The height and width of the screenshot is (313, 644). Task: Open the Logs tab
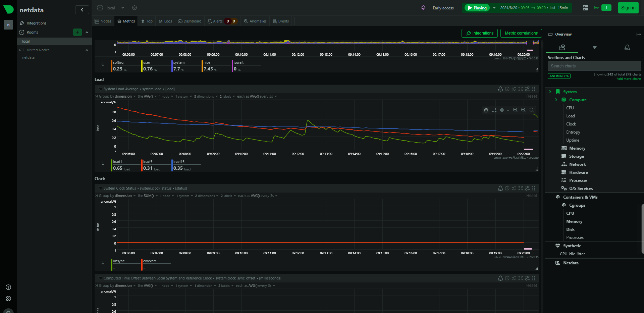(x=165, y=21)
